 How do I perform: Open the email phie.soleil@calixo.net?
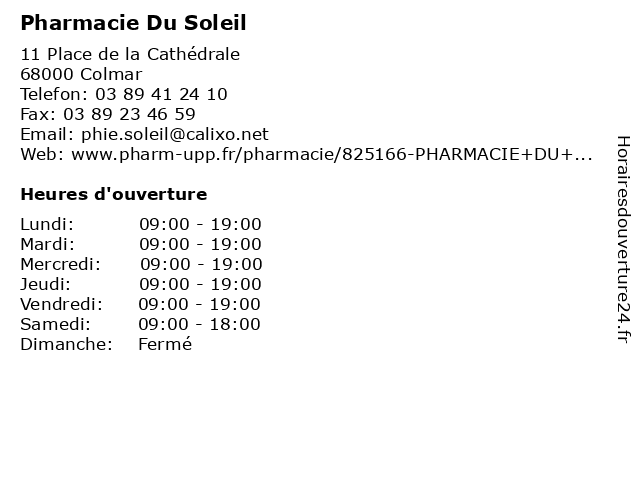[175, 134]
